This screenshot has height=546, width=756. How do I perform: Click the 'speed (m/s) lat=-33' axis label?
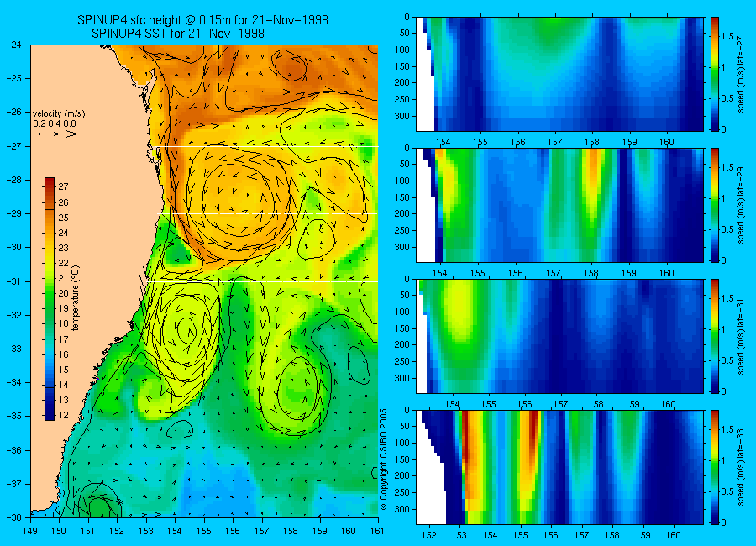[x=741, y=467]
